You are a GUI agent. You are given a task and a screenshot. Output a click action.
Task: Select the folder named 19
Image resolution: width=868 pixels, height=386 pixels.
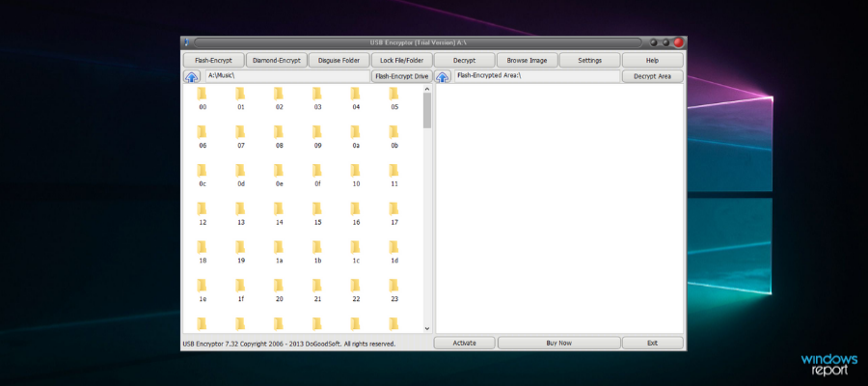click(x=241, y=253)
